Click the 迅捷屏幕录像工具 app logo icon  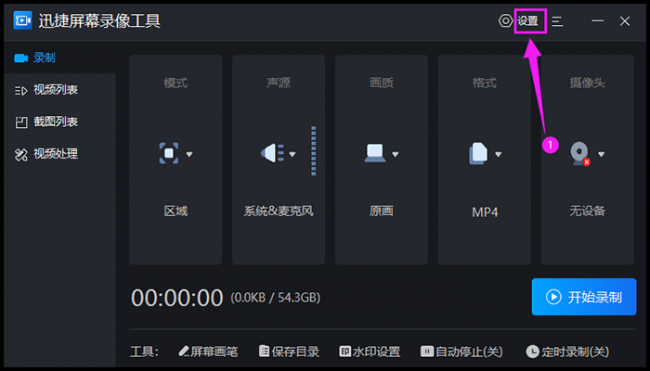[x=23, y=20]
